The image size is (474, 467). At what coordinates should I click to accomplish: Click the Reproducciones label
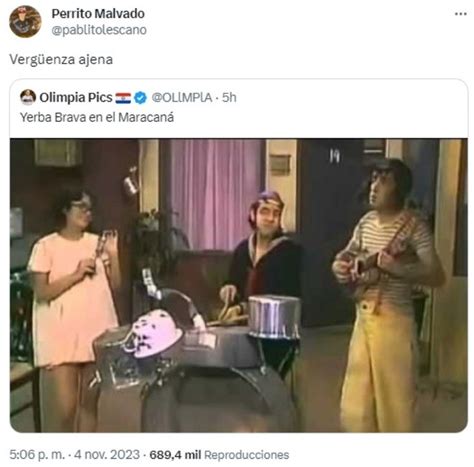(x=246, y=455)
